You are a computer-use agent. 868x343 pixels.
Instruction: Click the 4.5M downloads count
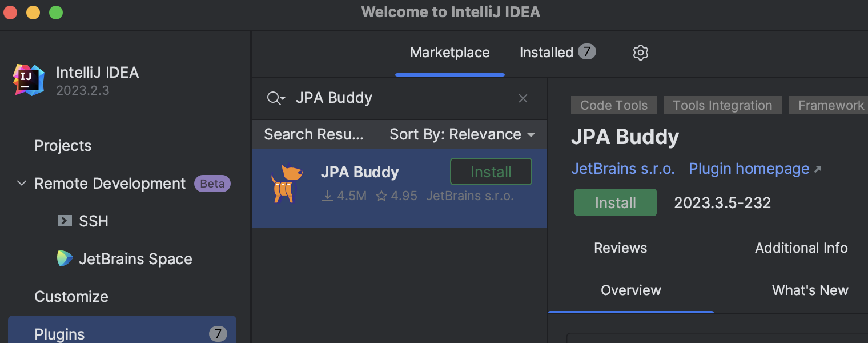point(345,196)
